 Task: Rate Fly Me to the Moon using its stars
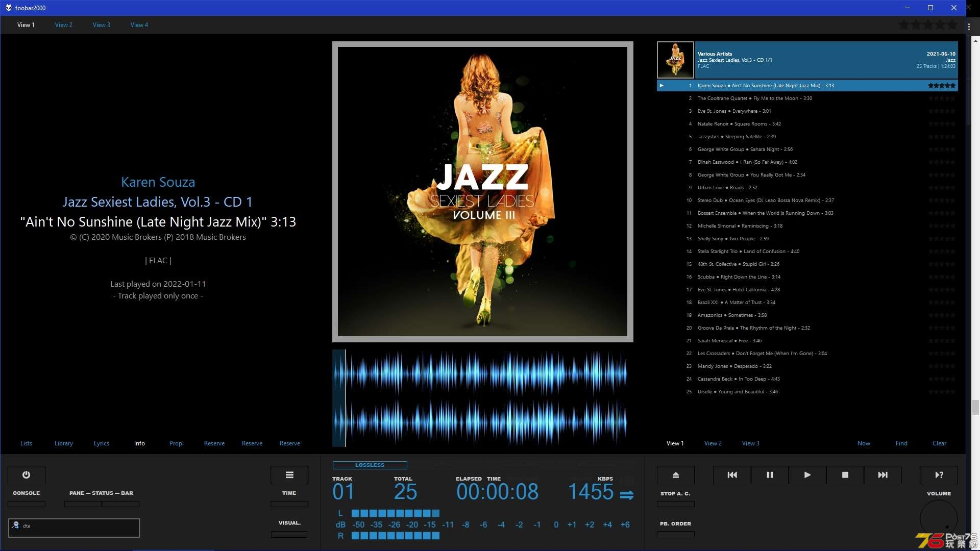pos(942,98)
